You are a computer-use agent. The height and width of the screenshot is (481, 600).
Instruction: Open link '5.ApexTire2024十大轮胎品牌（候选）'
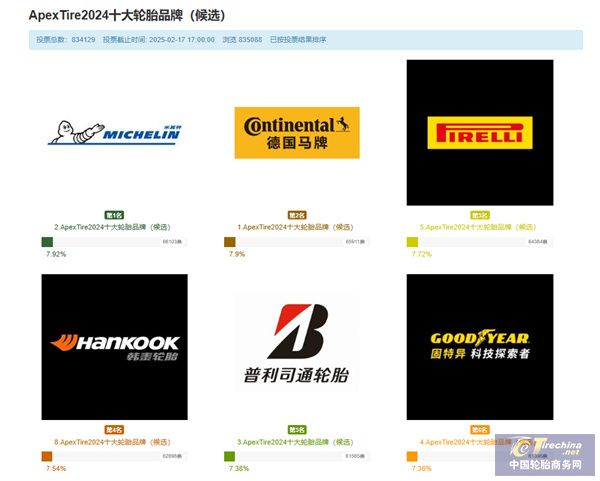[478, 227]
